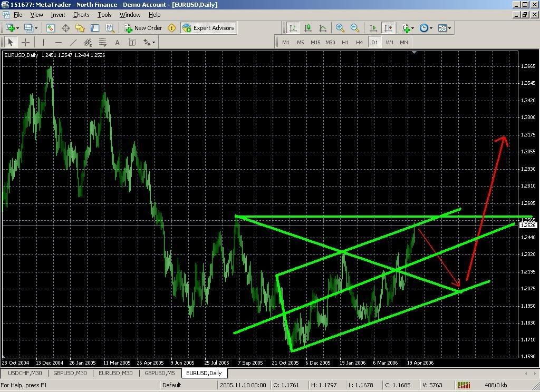Switch chart to Line Chart mode
This screenshot has width=540, height=392.
(323, 28)
